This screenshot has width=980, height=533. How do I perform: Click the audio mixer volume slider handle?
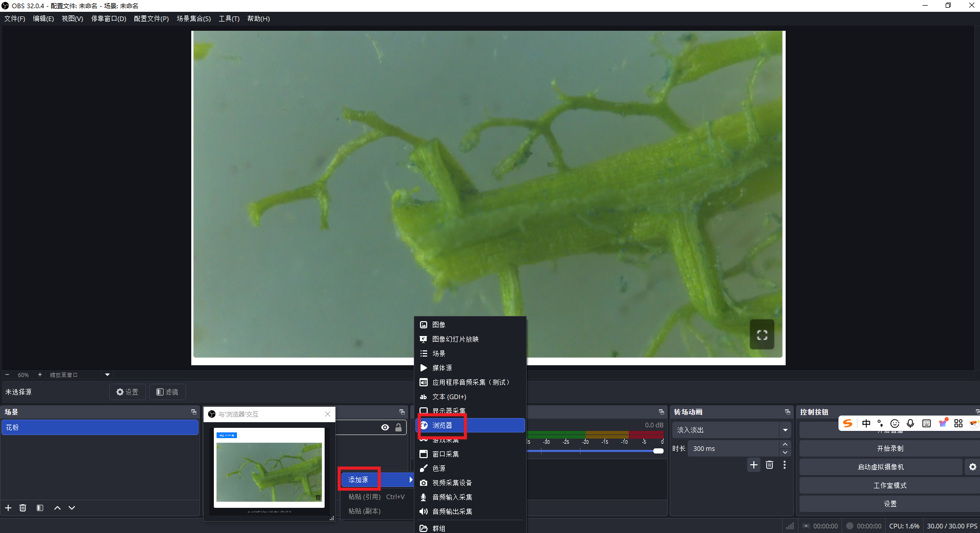[x=658, y=451]
